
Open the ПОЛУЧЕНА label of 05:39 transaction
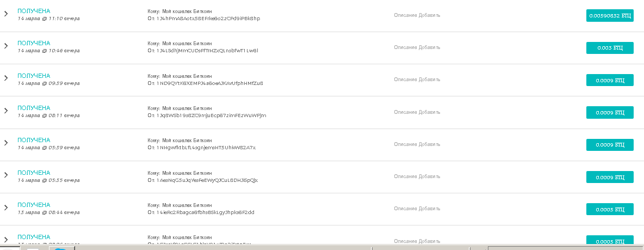coord(34,140)
